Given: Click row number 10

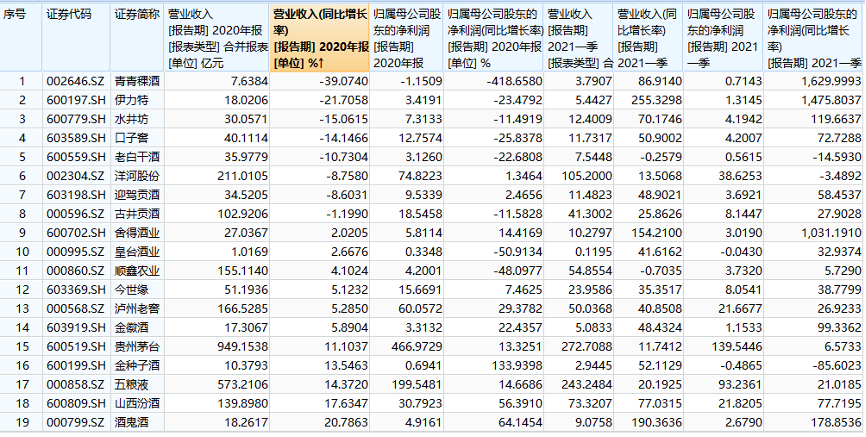Looking at the screenshot, I should tap(22, 252).
